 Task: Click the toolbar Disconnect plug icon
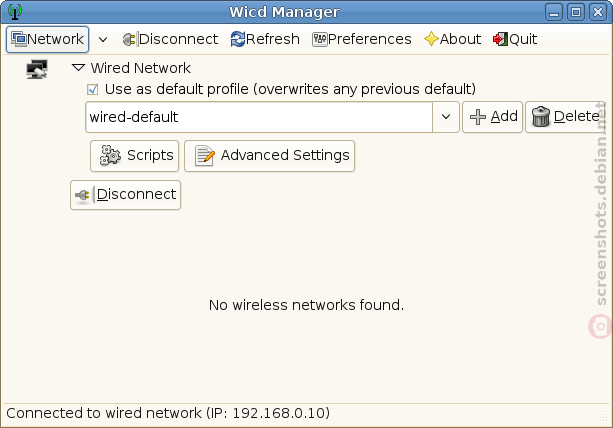click(129, 39)
